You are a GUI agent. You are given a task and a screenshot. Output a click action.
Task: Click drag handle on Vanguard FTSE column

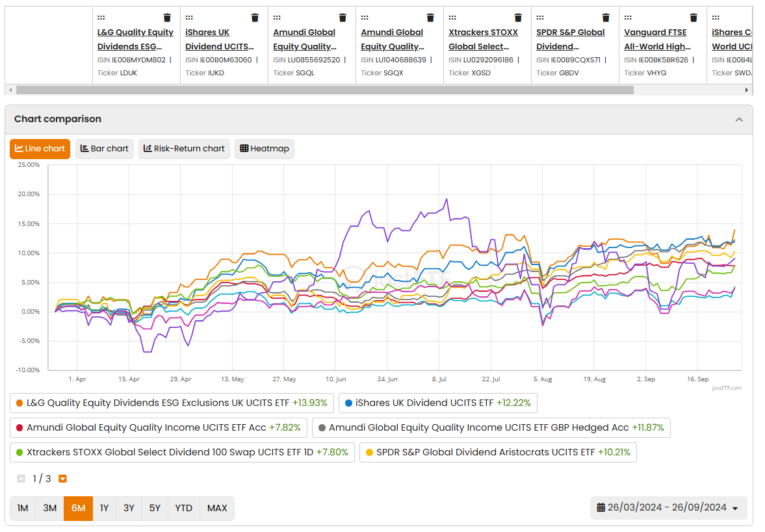(628, 18)
